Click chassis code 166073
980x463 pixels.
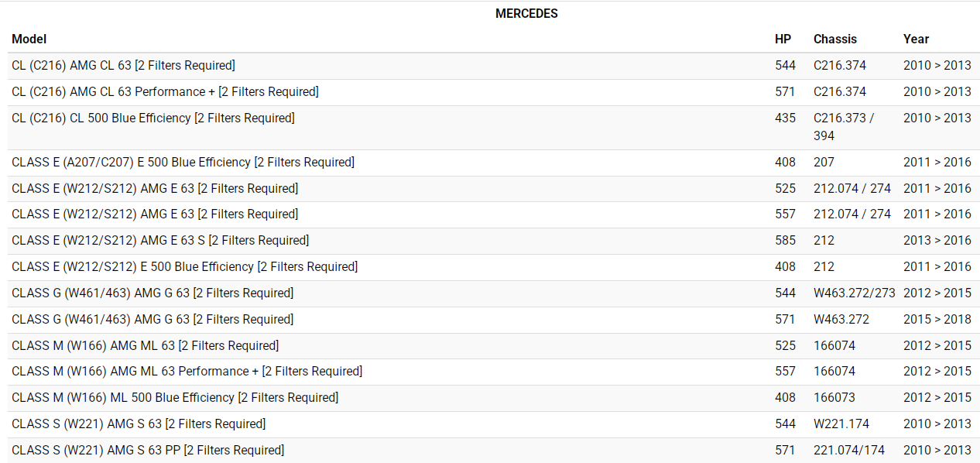pos(834,397)
